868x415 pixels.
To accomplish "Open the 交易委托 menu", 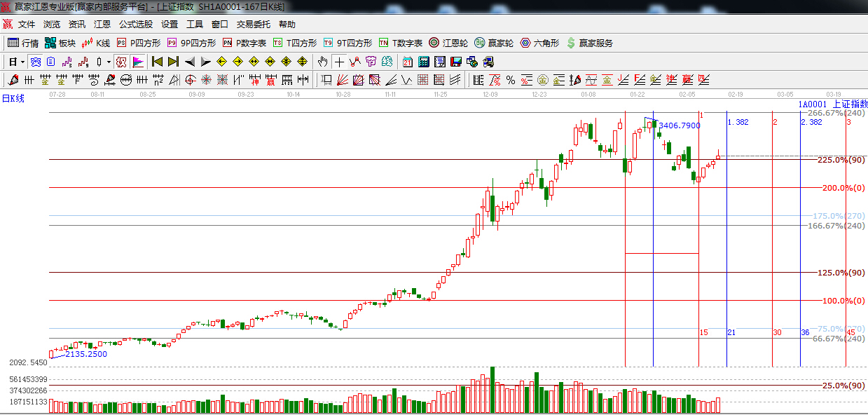I will pyautogui.click(x=253, y=24).
